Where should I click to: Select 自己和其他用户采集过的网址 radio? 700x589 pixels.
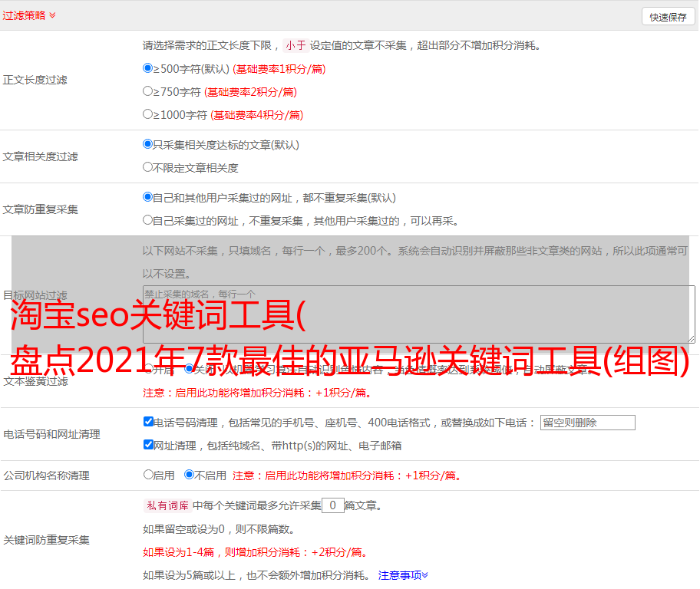point(147,197)
